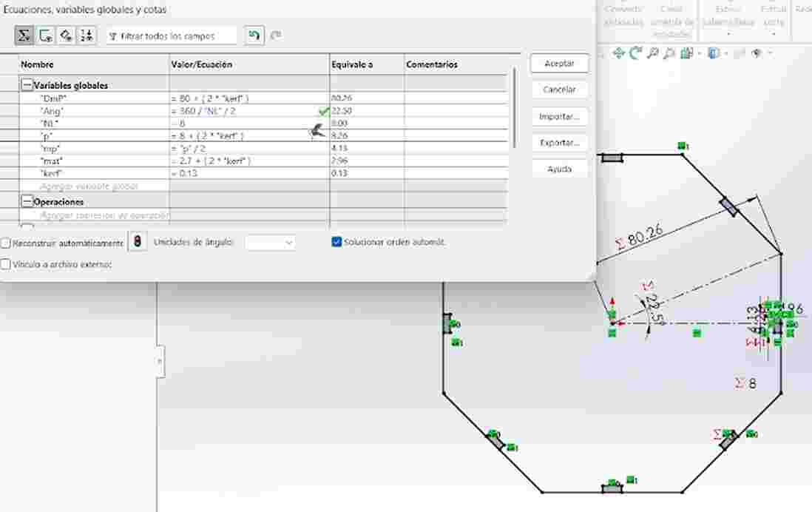
Task: Click the Aceptar button
Action: [559, 63]
